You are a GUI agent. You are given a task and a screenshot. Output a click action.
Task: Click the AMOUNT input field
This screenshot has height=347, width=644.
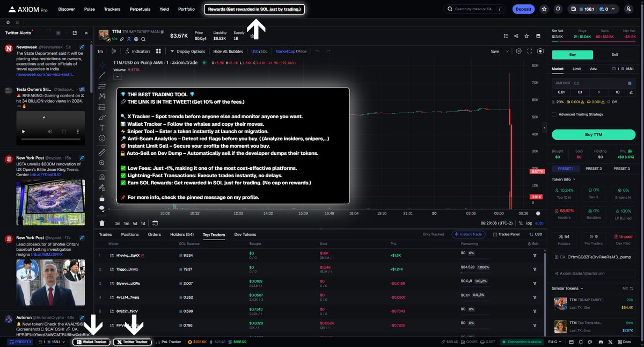click(593, 83)
